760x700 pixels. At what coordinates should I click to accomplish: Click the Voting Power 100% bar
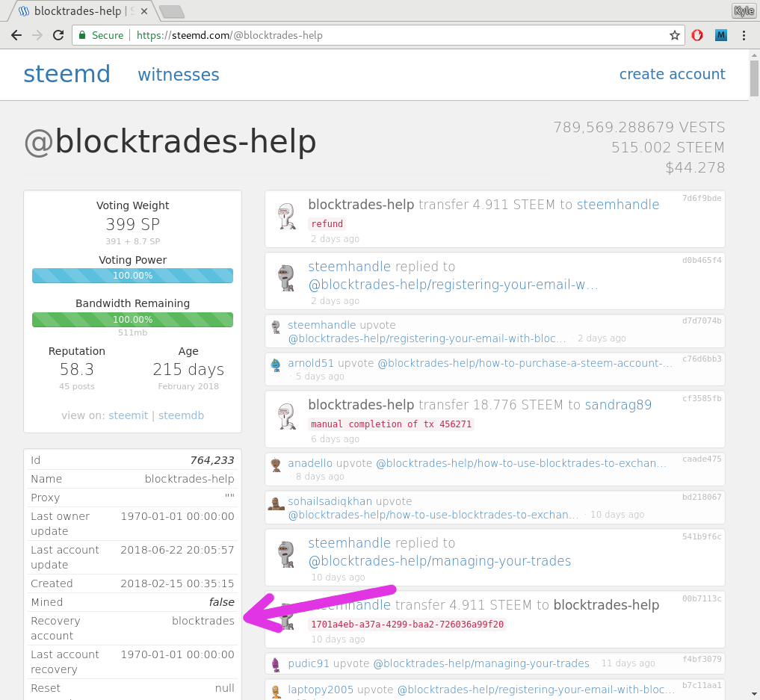tap(132, 276)
